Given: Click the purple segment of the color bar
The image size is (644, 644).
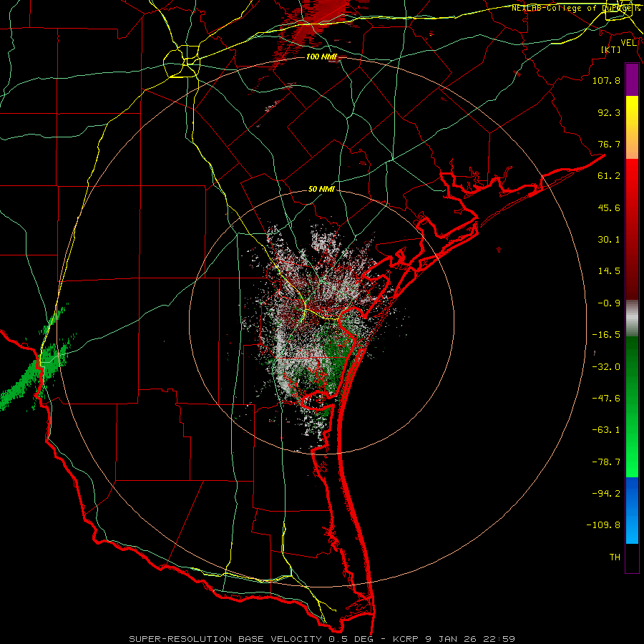Looking at the screenshot, I should [x=632, y=79].
